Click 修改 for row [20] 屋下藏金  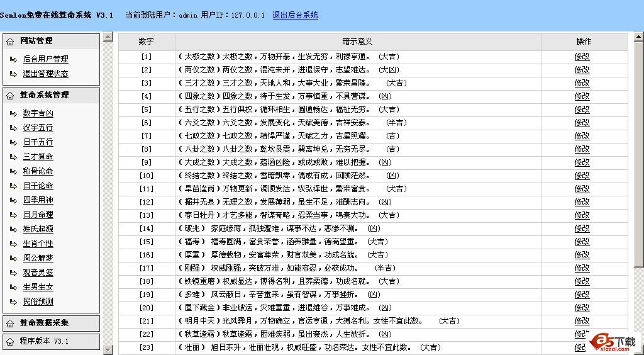coord(582,308)
